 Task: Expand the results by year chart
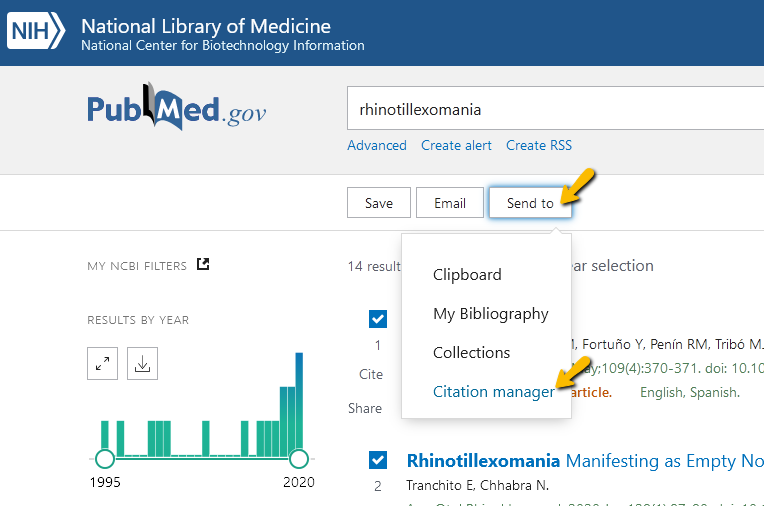[103, 365]
